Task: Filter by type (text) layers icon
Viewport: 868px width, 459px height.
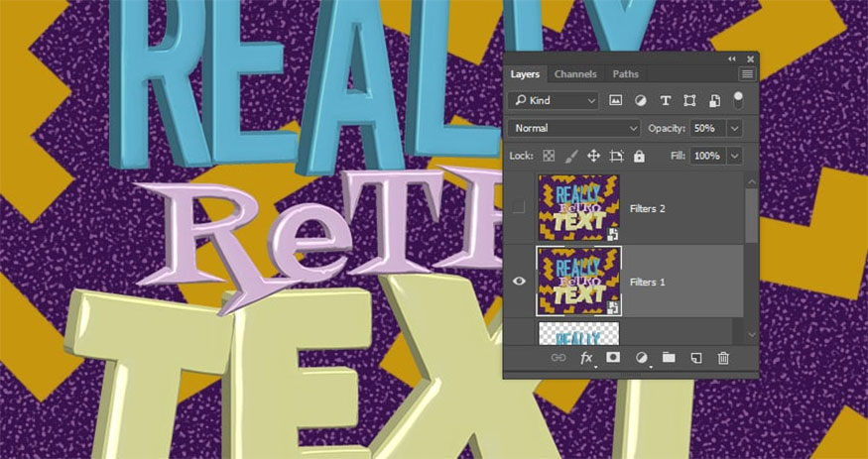Action: click(x=665, y=100)
